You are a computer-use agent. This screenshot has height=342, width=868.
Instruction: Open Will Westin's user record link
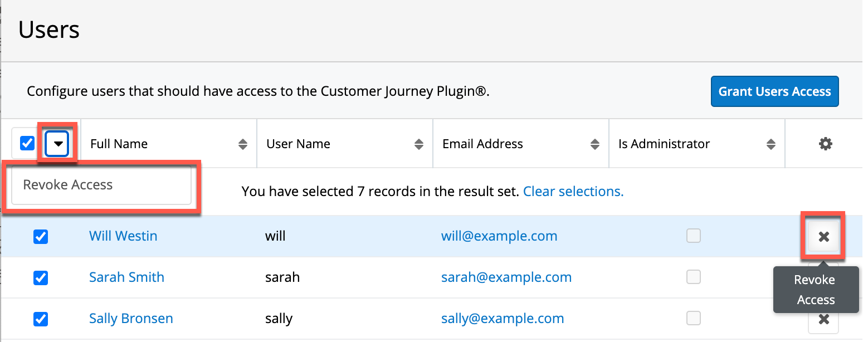123,236
